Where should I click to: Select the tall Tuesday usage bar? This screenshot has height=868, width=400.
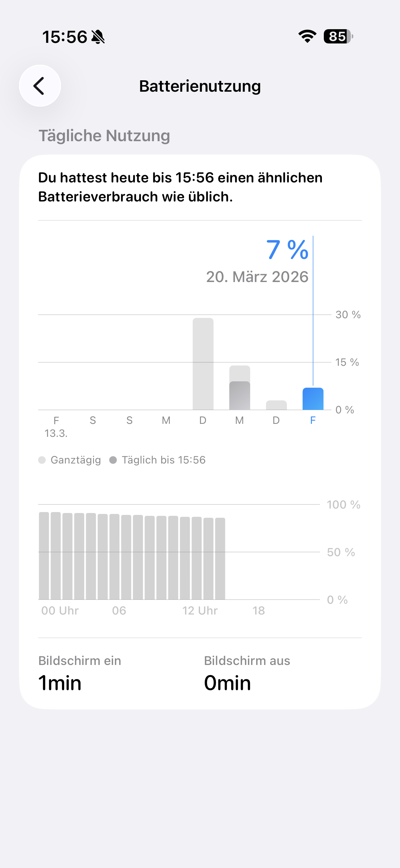(203, 364)
